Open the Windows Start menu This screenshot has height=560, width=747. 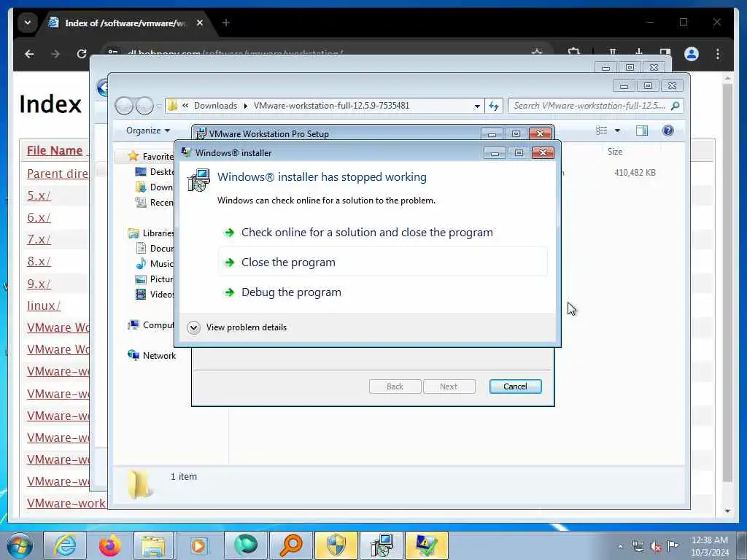(20, 545)
